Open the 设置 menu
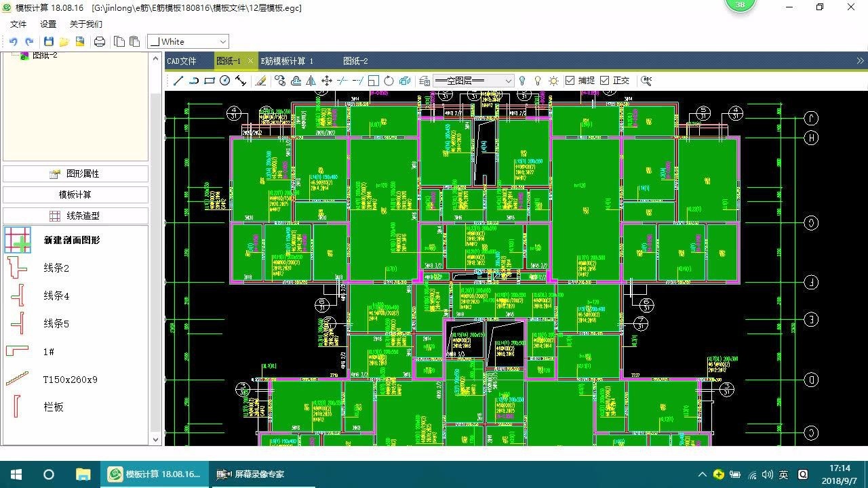868x488 pixels. (x=48, y=24)
